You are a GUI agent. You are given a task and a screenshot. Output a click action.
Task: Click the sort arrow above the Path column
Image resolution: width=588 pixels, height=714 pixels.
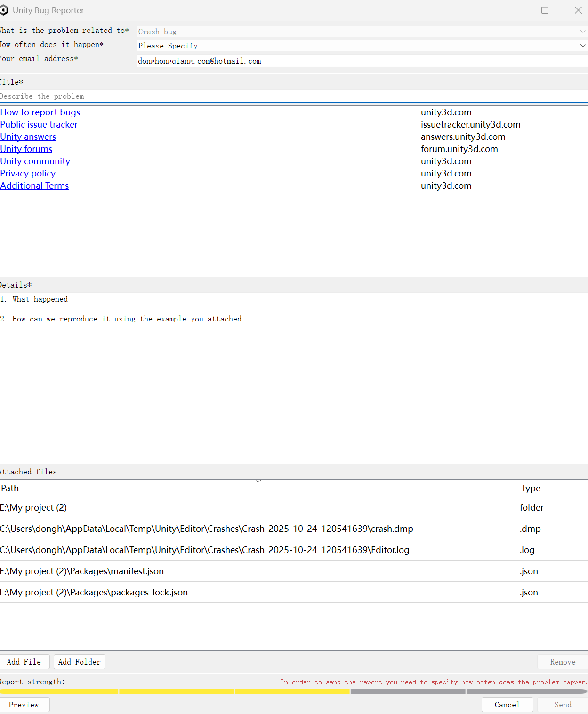(258, 481)
